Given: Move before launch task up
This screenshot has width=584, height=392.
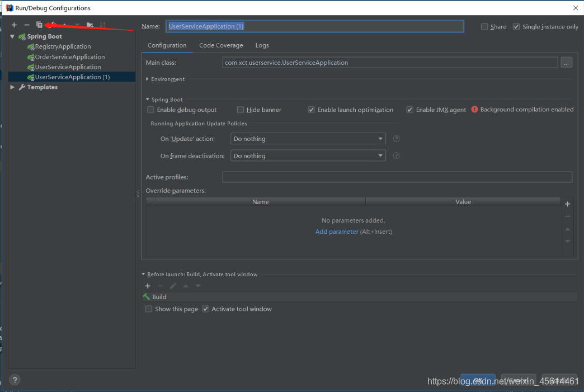Looking at the screenshot, I should tap(186, 286).
